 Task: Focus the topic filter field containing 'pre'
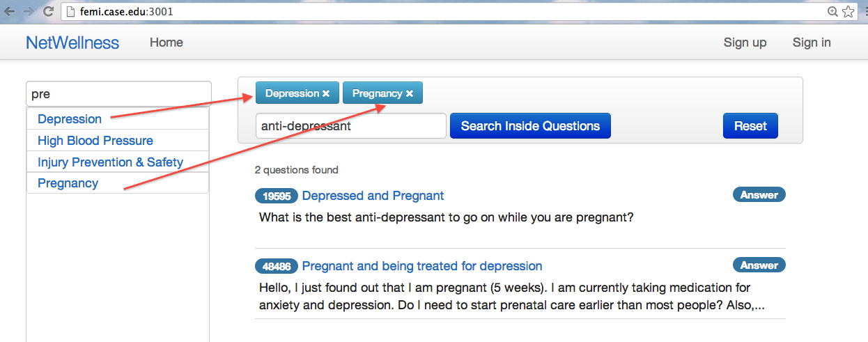pos(118,94)
